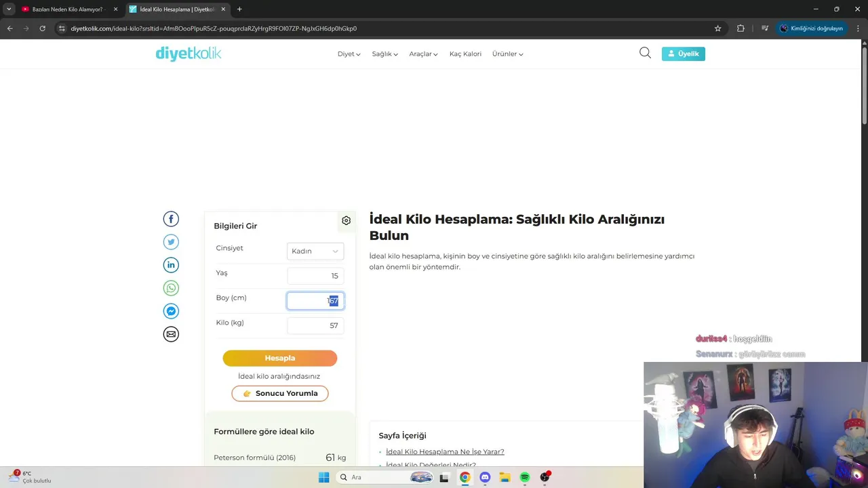Open OBS Studio from the taskbar
This screenshot has width=868, height=488.
545,477
